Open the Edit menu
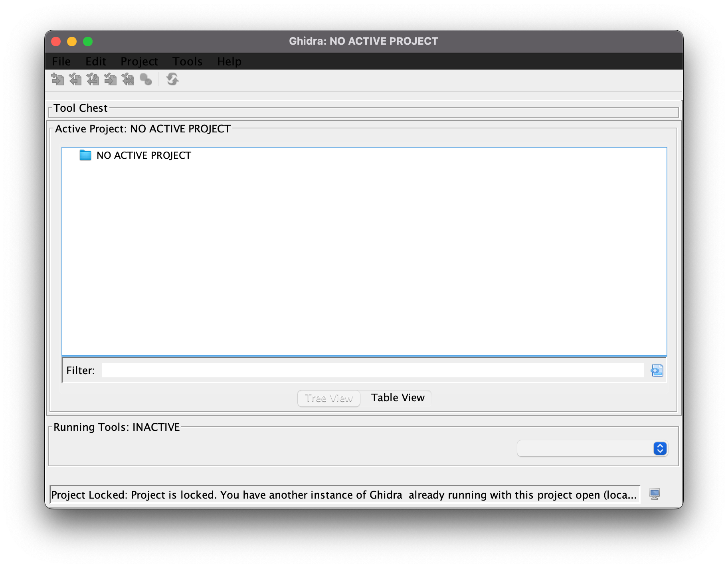728x568 pixels. [x=96, y=61]
